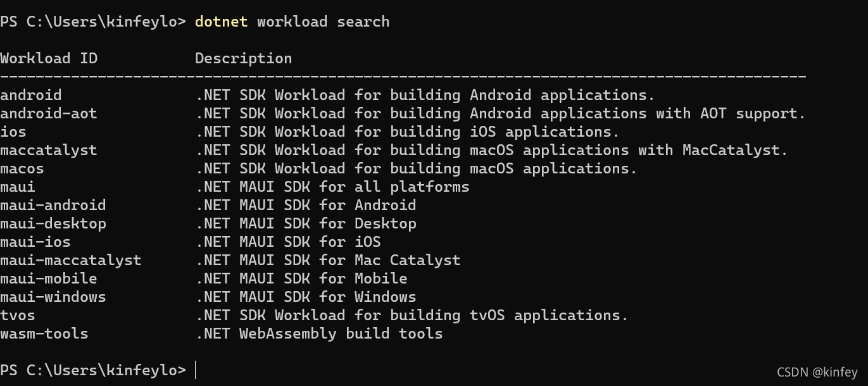Select the 'maui-mobile' workload entry
This screenshot has width=868, height=386.
click(49, 278)
